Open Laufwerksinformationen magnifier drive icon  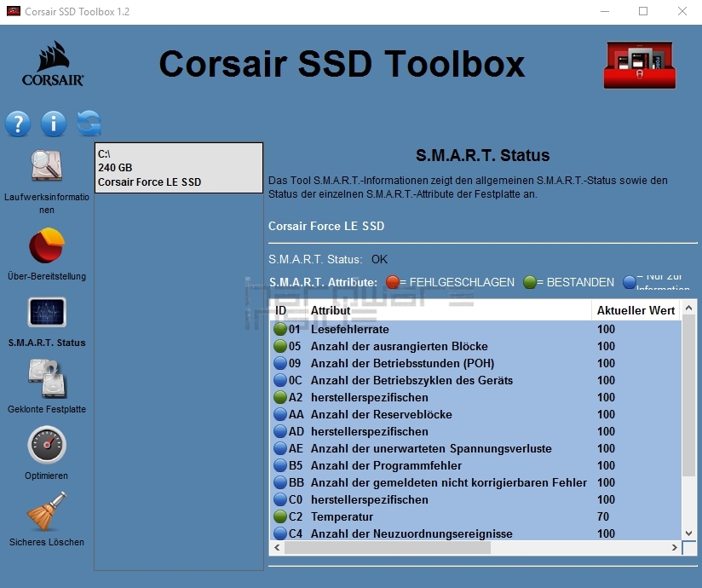tap(47, 165)
